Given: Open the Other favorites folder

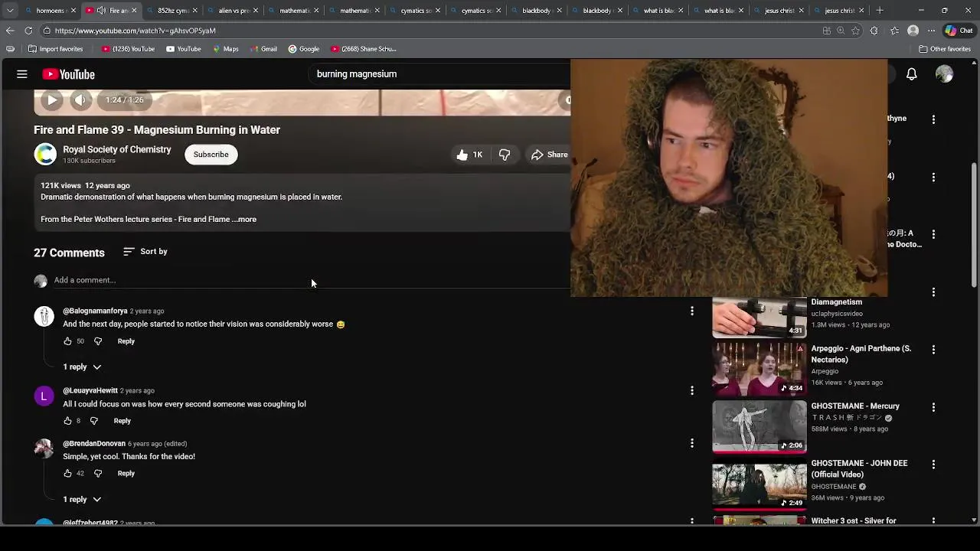Looking at the screenshot, I should tap(945, 49).
